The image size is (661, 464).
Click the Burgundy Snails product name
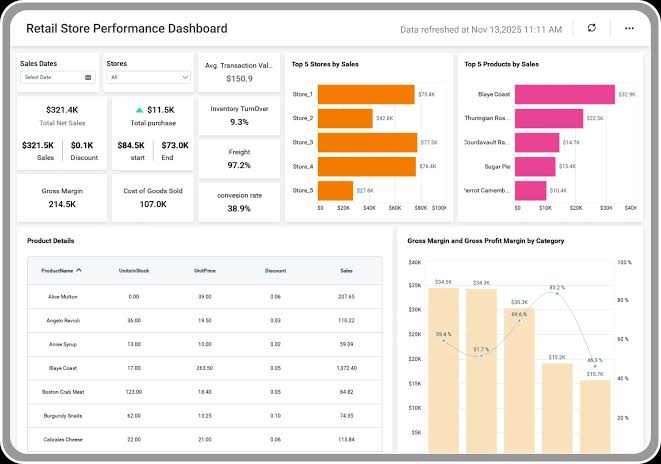[x=63, y=416]
